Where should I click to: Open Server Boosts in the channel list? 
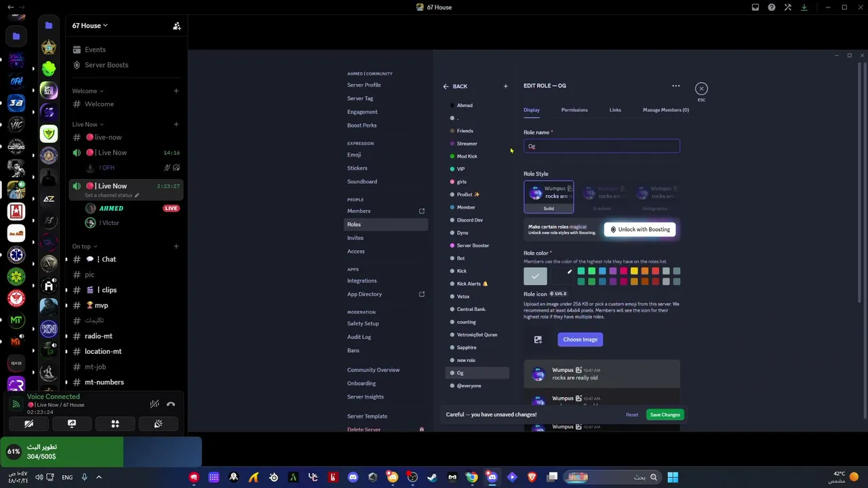(x=100, y=65)
